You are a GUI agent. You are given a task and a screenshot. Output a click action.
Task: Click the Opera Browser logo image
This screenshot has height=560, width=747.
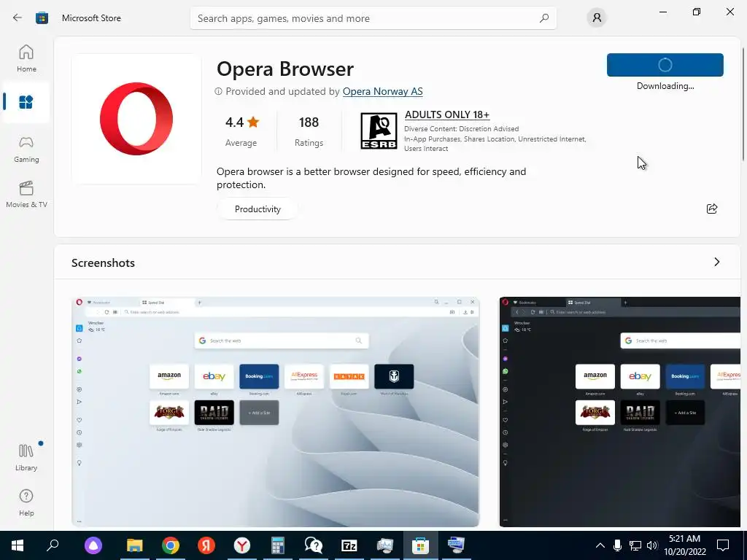point(136,119)
